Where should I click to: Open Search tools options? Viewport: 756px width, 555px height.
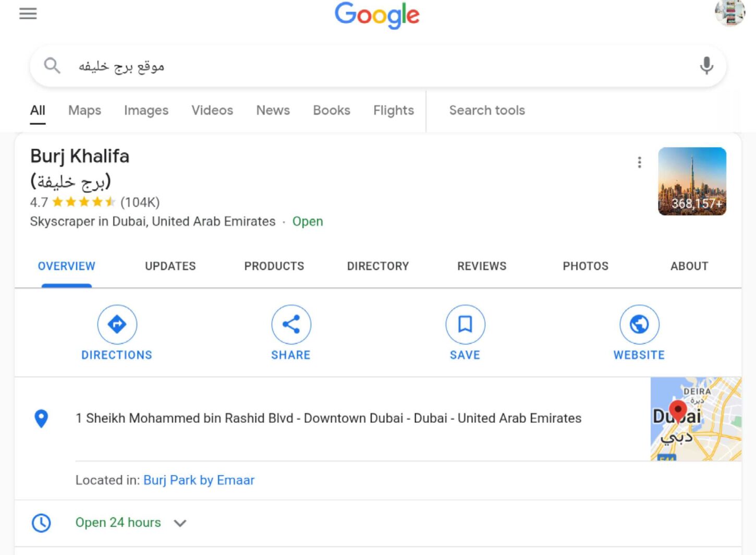487,111
